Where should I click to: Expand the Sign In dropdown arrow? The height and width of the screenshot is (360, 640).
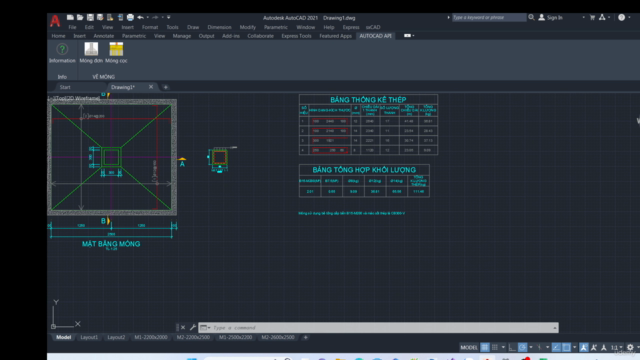click(583, 18)
